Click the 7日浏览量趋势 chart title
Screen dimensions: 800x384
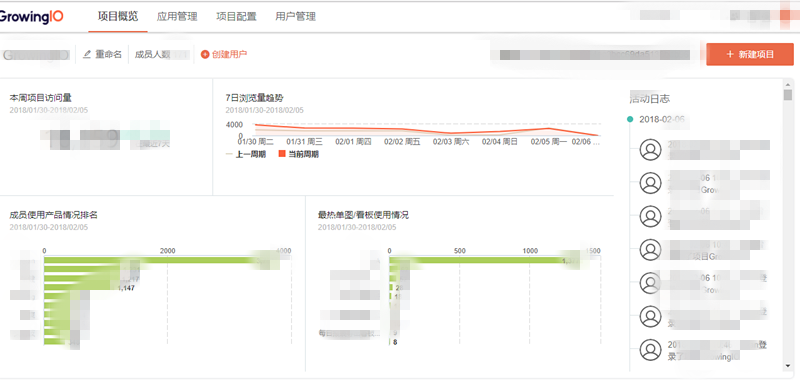coord(254,98)
